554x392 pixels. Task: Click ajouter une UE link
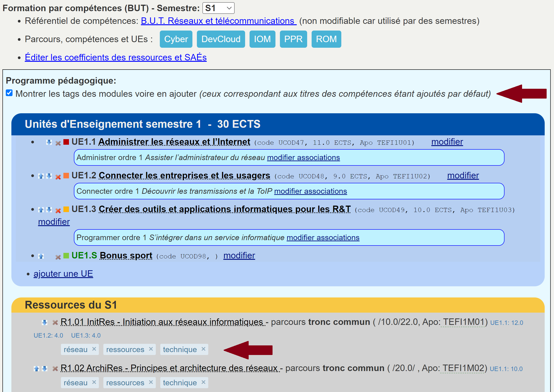(x=63, y=274)
